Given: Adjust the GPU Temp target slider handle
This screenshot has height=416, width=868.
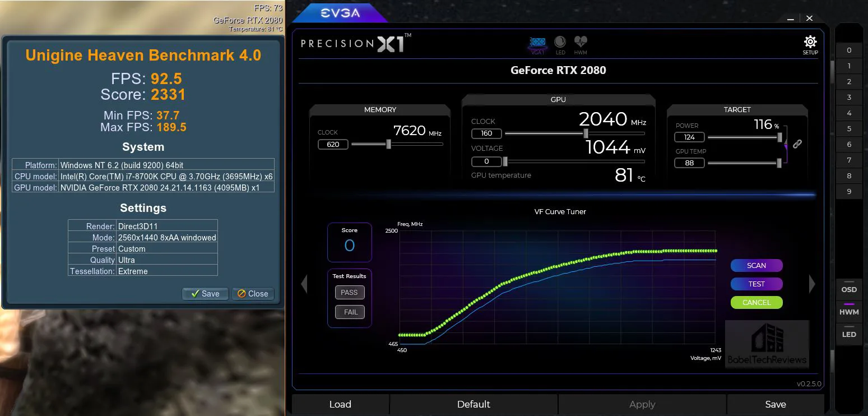Looking at the screenshot, I should click(779, 163).
